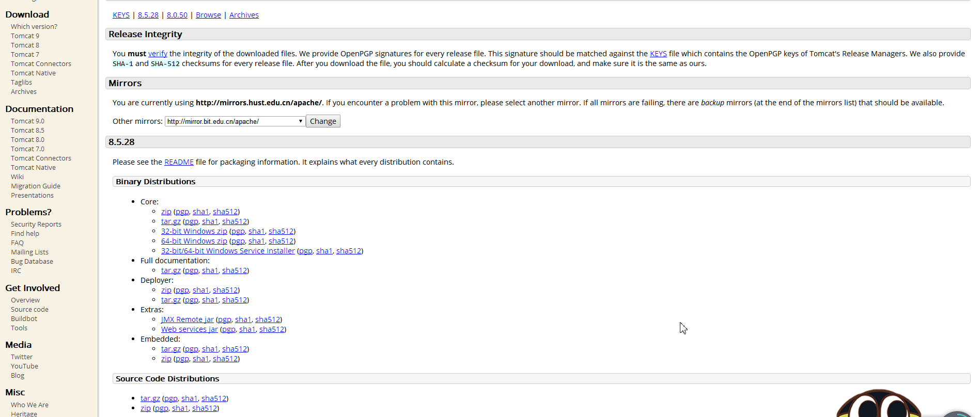980x417 pixels.
Task: Open Security Reports in the sidebar
Action: (36, 224)
